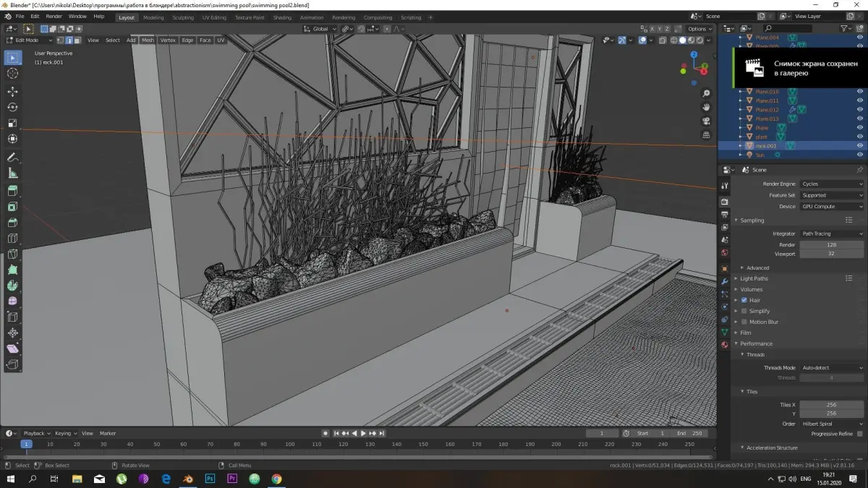The height and width of the screenshot is (488, 868).
Task: Open World properties tab icon
Action: click(725, 253)
